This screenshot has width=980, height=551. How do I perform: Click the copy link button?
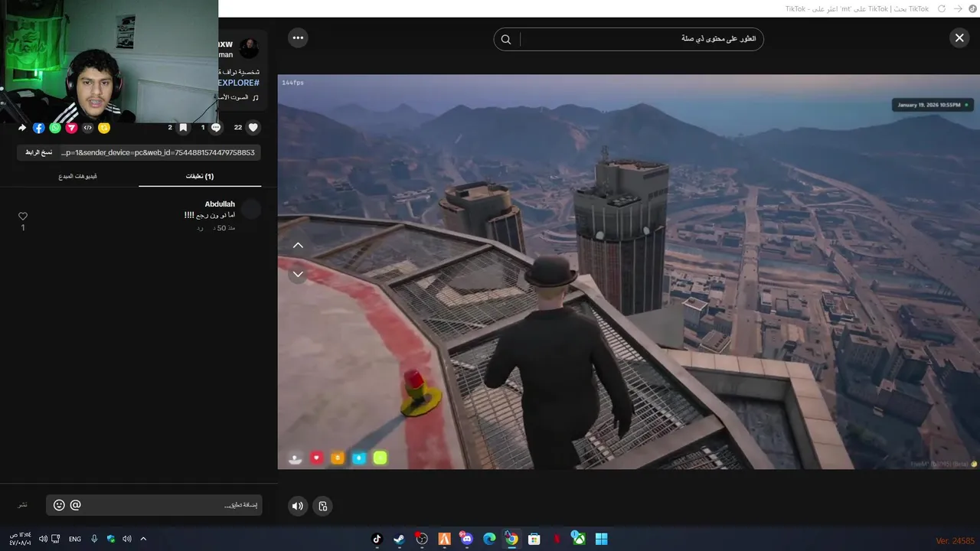pos(38,152)
